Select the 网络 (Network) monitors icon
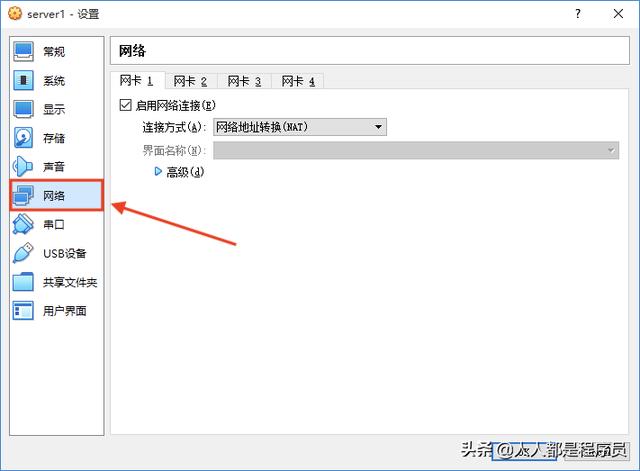 tap(23, 196)
